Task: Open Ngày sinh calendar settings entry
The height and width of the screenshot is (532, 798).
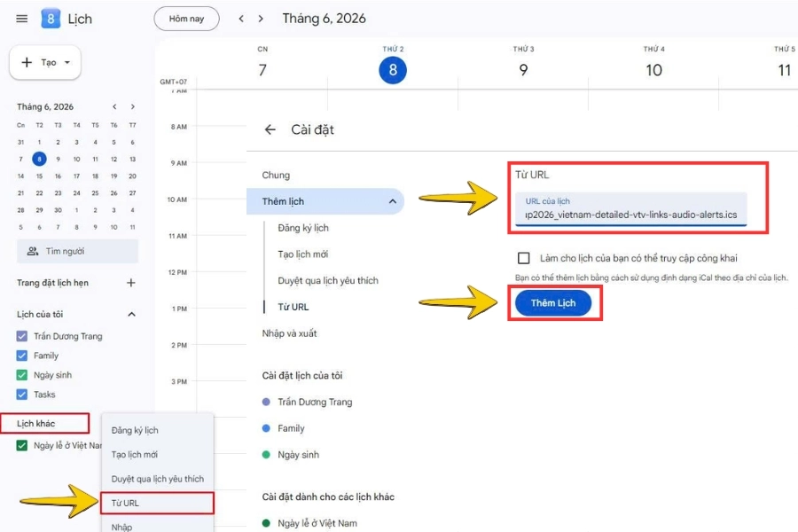Action: point(298,455)
